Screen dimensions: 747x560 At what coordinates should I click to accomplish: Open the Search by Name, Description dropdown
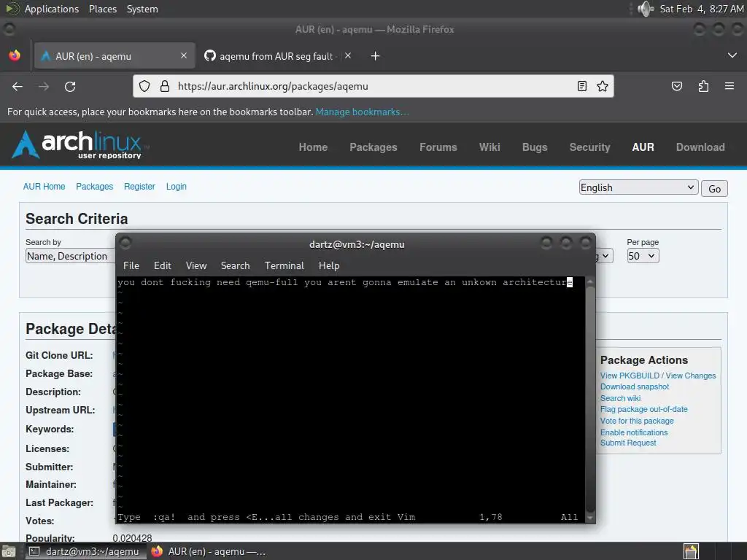tap(71, 256)
